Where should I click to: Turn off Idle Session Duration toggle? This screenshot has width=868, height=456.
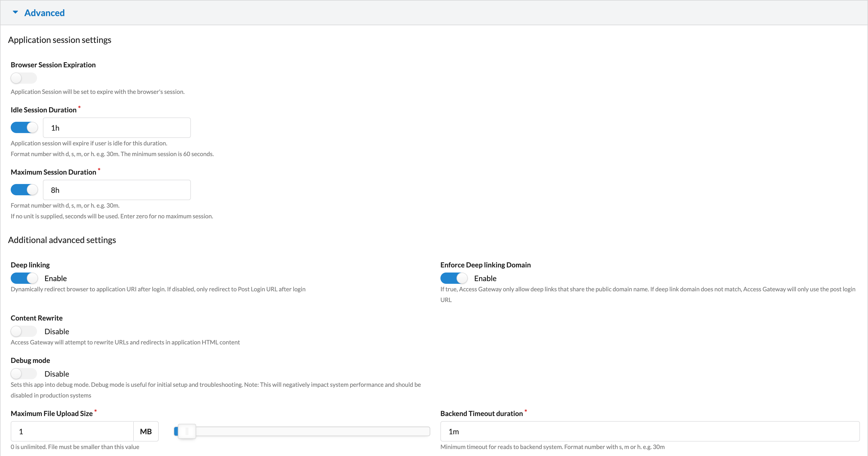tap(24, 127)
